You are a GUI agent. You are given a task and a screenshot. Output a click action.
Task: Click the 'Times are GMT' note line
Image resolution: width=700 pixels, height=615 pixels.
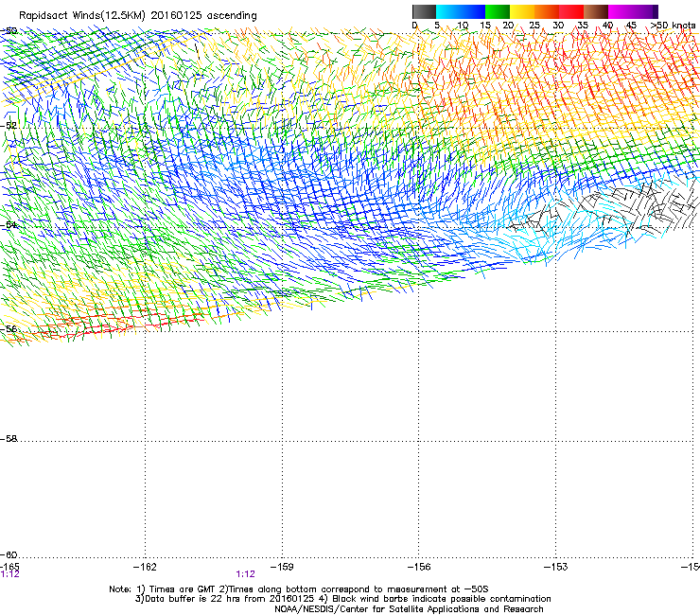(299, 589)
